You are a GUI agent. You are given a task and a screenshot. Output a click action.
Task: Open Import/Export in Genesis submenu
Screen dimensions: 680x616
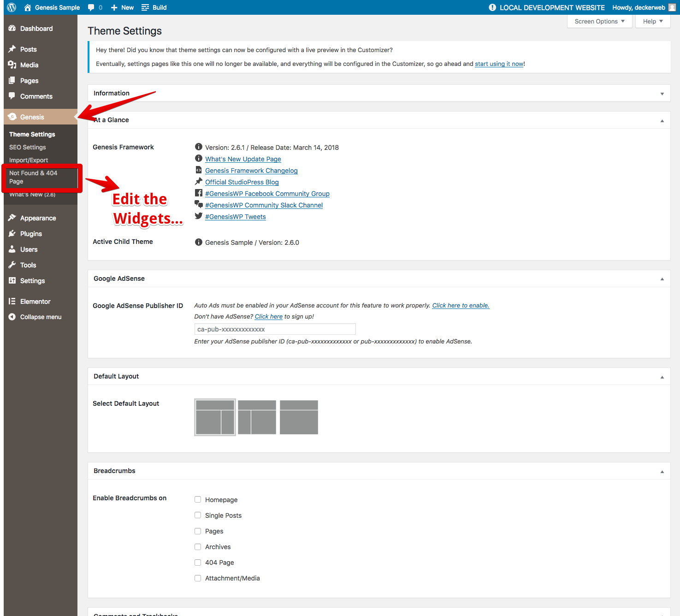click(29, 160)
